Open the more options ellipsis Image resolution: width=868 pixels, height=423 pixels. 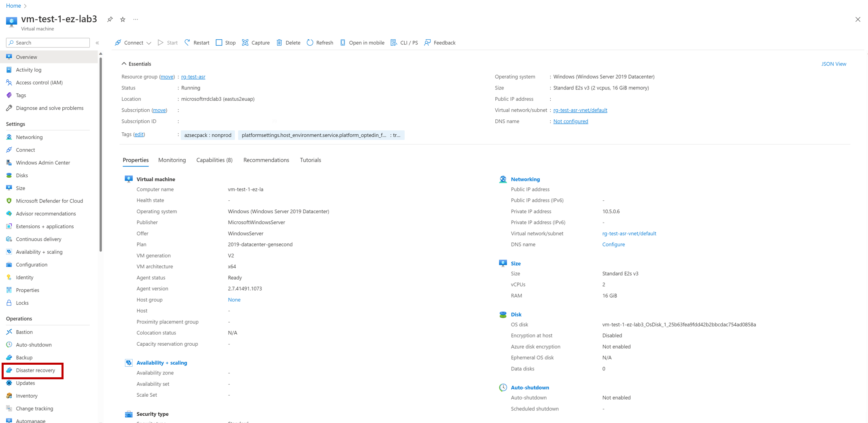tap(136, 19)
